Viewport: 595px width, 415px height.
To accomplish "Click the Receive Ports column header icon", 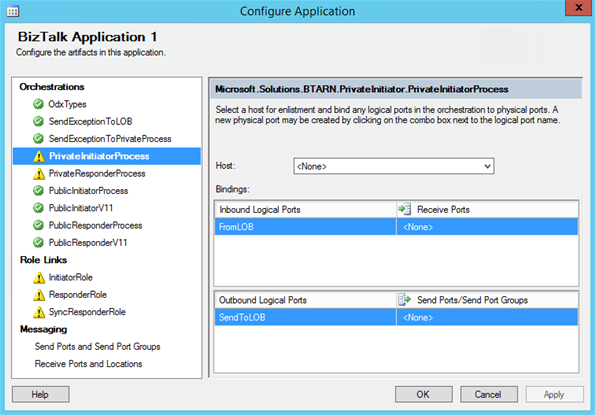I will pyautogui.click(x=405, y=209).
